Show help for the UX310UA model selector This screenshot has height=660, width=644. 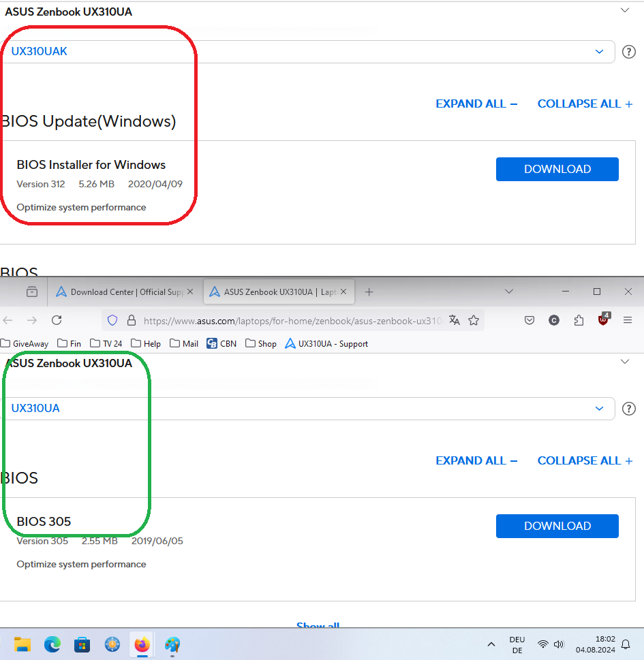coord(629,408)
